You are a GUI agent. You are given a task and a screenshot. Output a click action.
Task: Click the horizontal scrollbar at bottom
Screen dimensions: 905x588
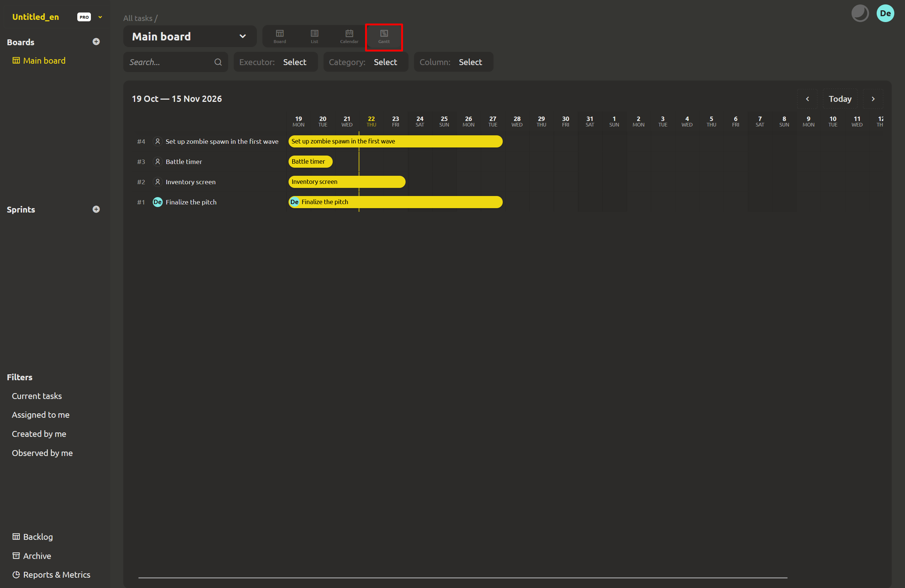tap(463, 578)
